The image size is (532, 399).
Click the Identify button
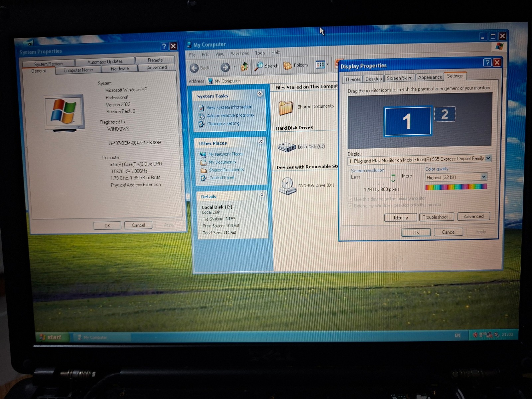tap(401, 217)
